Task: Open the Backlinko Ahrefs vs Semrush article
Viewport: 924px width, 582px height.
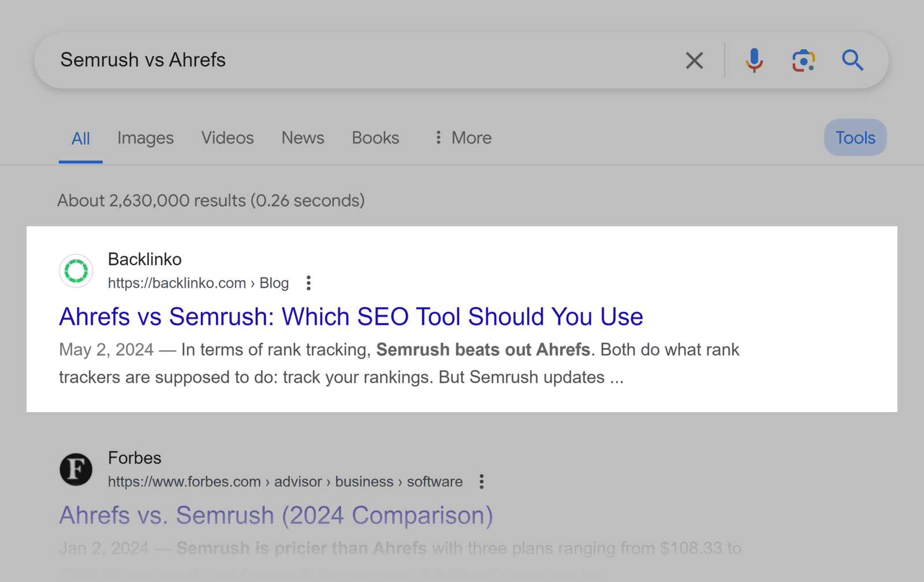Action: tap(351, 316)
